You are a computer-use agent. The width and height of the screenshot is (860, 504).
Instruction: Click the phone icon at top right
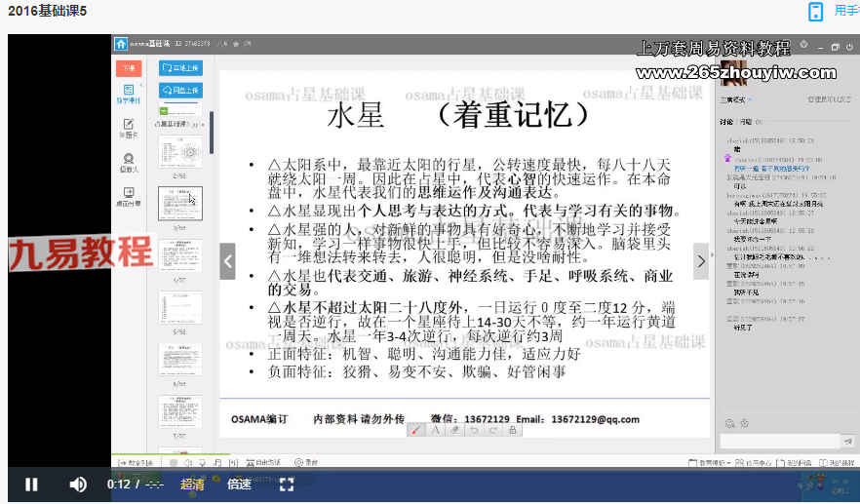click(x=815, y=11)
